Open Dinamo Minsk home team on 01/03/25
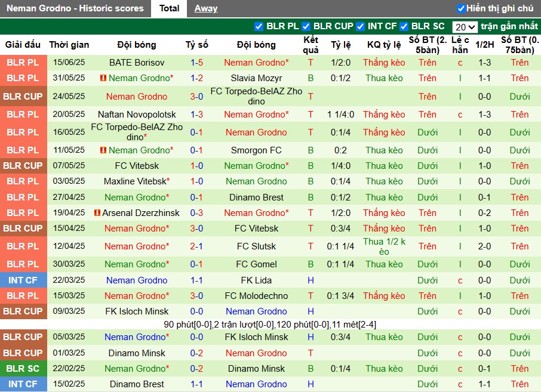 137,353
